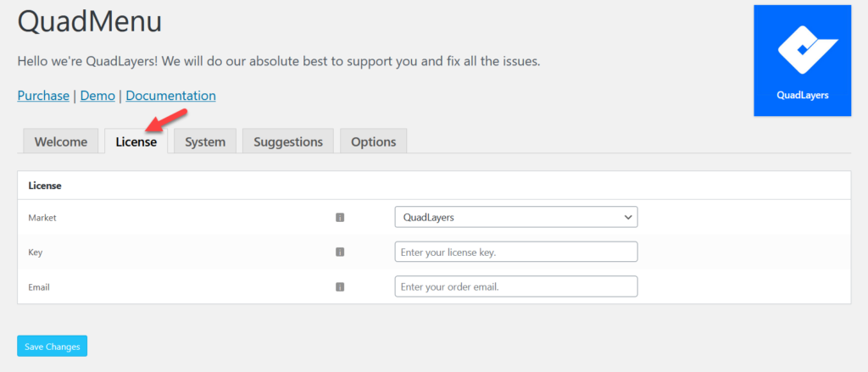Screen dimensions: 868x372
Task: Open the Demo link
Action: [x=97, y=96]
